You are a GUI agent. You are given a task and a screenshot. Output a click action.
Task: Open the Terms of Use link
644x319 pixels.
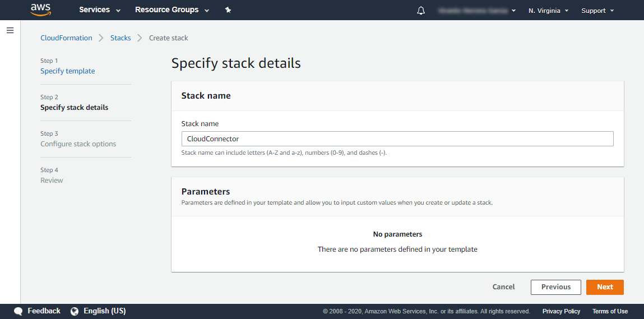click(610, 311)
